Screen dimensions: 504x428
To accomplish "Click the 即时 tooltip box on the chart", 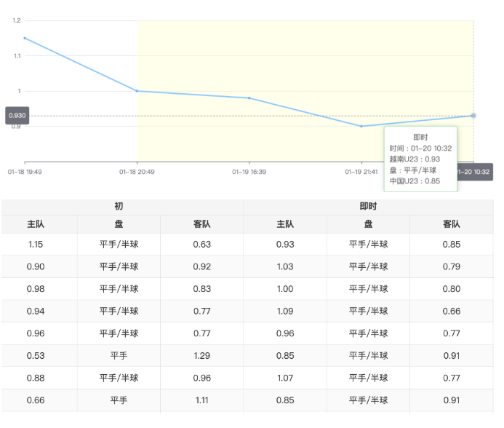I will pos(420,159).
